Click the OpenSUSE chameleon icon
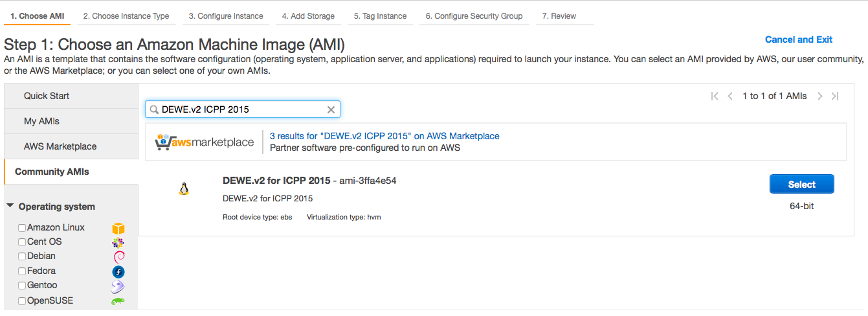The width and height of the screenshot is (868, 316). (x=118, y=301)
